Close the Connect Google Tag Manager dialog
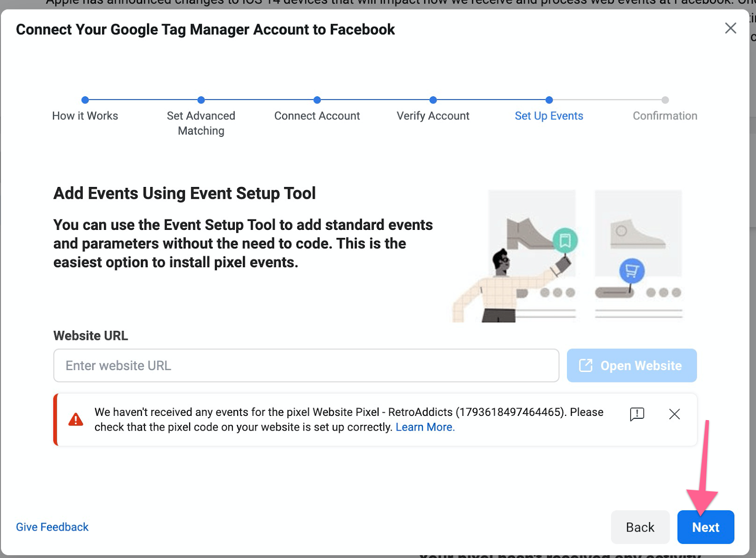The height and width of the screenshot is (558, 756). 730,28
